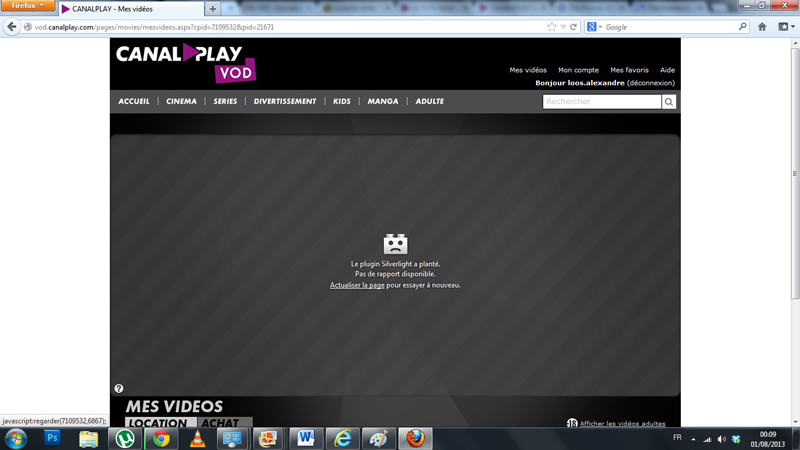Show hidden system tray icons
The height and width of the screenshot is (450, 800).
click(x=693, y=439)
